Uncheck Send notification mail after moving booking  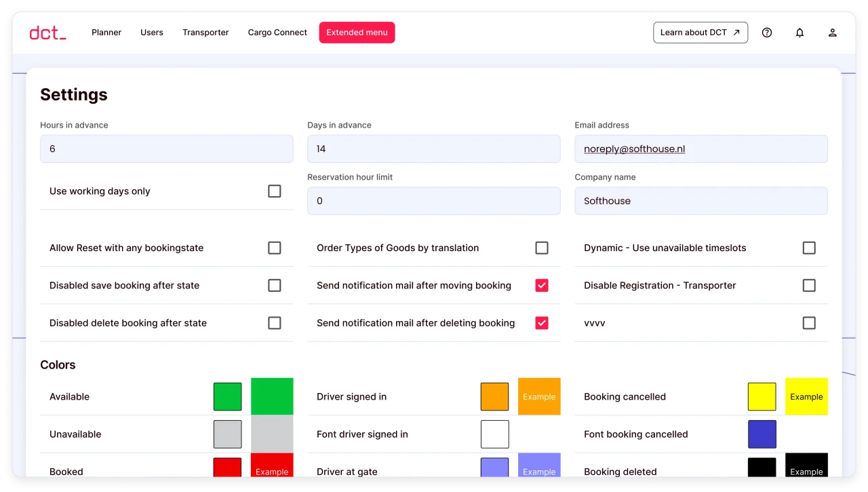[541, 286]
